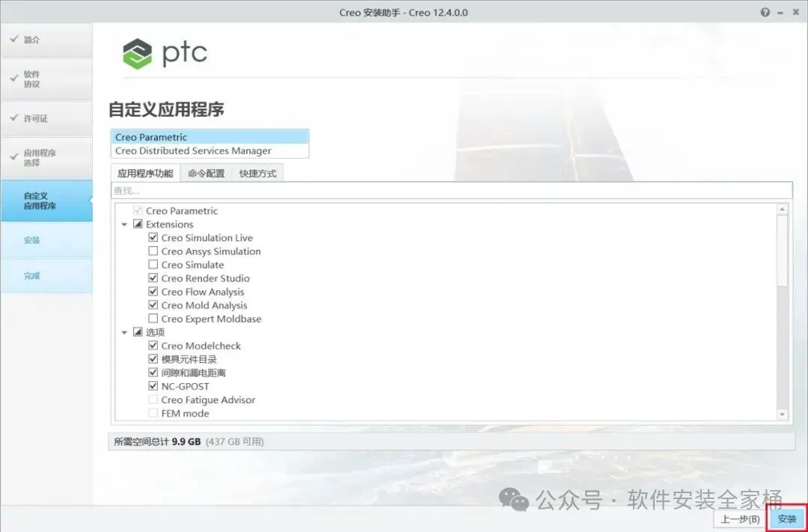Check Creo Expert Moldbase option
Image resolution: width=808 pixels, height=532 pixels.
tap(153, 319)
